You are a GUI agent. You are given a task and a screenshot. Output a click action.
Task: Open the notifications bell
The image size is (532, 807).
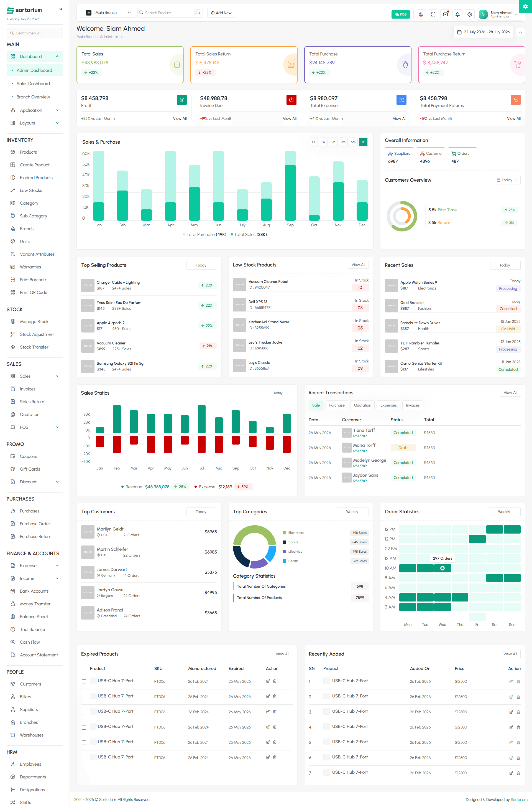457,14
